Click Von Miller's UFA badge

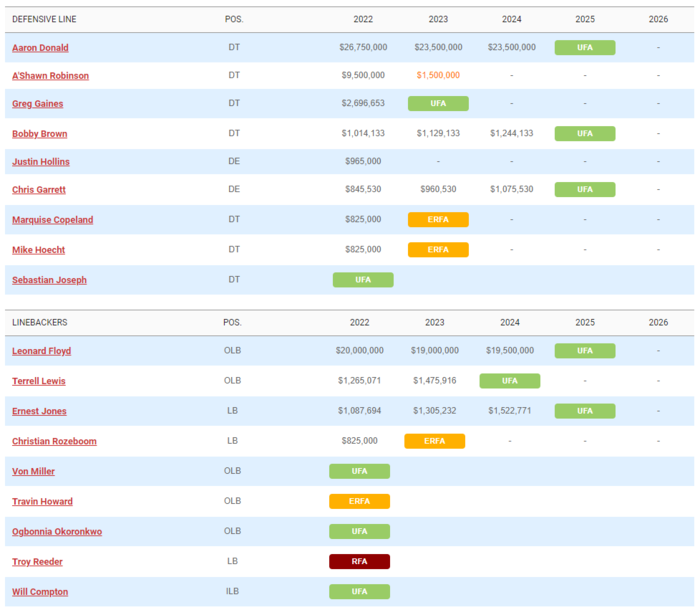[359, 471]
